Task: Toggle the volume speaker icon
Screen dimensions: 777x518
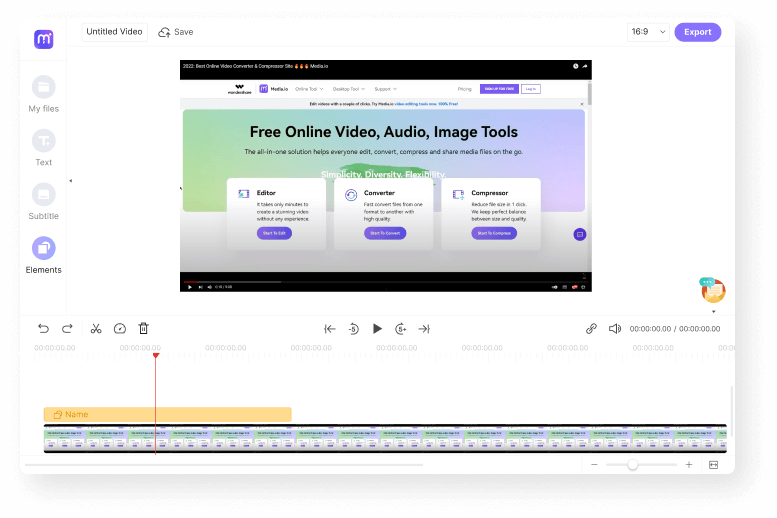Action: click(614, 329)
